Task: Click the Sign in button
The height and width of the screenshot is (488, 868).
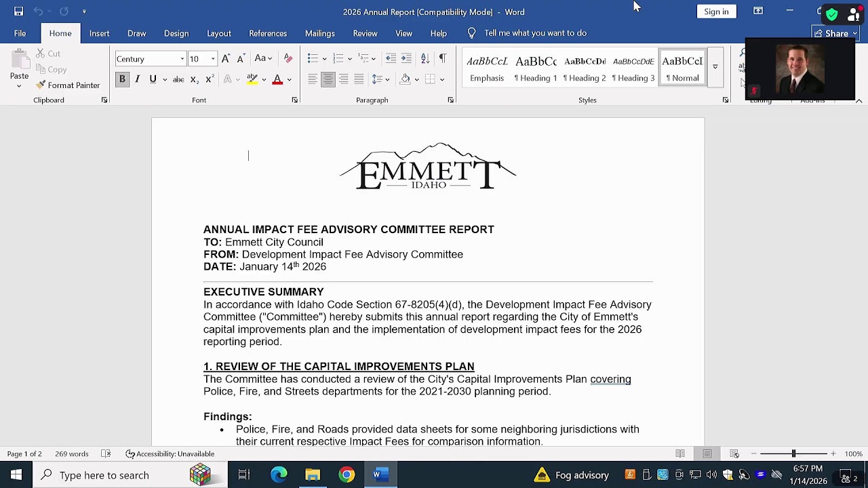Action: [x=716, y=12]
